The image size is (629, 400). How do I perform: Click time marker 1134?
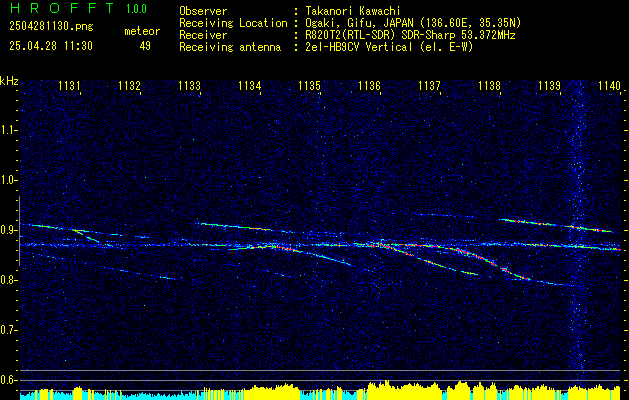pos(250,85)
